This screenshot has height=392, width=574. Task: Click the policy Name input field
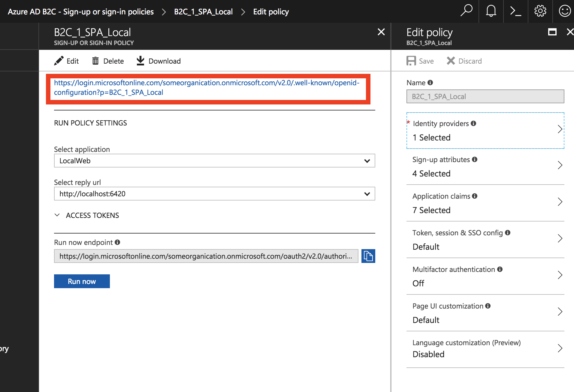485,96
